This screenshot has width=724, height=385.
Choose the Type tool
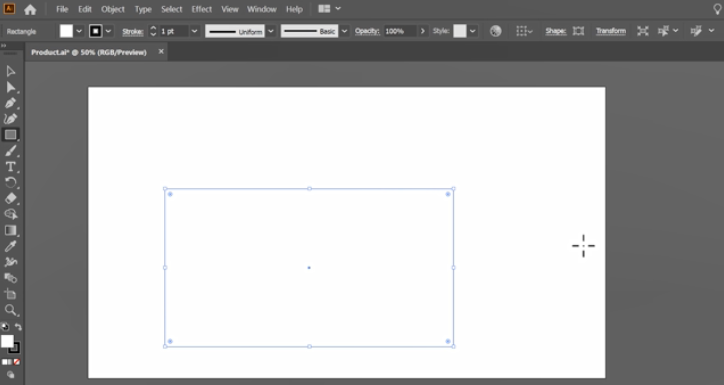10,167
